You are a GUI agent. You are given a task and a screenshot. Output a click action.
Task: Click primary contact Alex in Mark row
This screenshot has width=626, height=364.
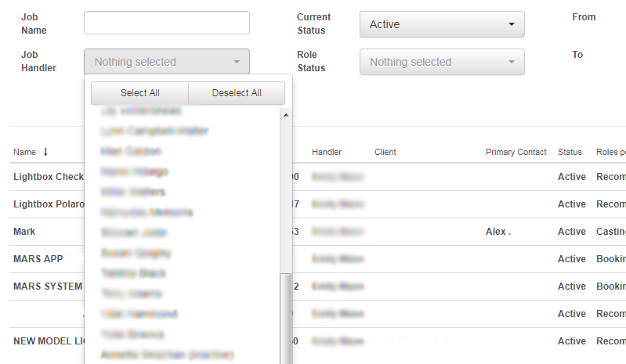tap(498, 232)
